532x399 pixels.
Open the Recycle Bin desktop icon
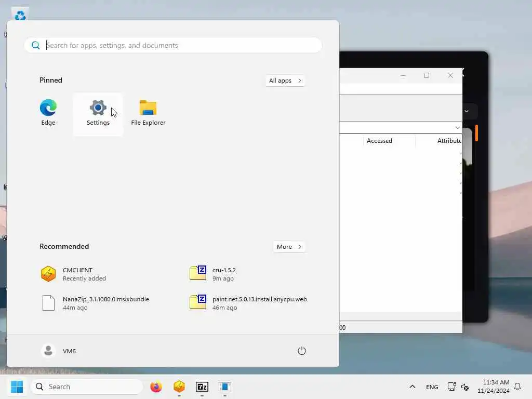[x=20, y=15]
